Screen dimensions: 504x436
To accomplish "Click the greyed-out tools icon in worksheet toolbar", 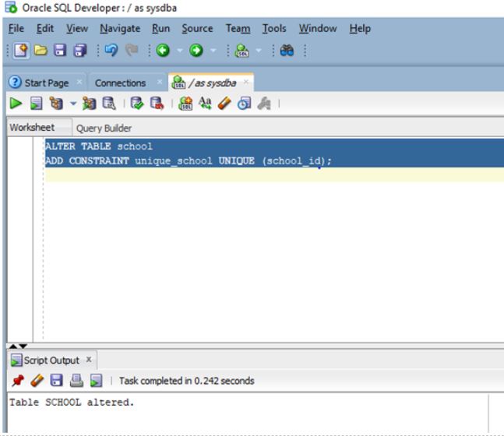I will pos(264,104).
